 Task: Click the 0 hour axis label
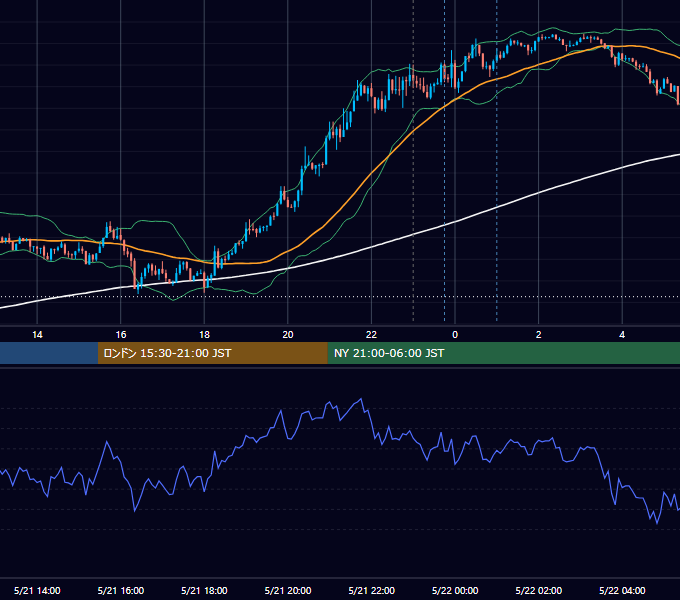(455, 335)
